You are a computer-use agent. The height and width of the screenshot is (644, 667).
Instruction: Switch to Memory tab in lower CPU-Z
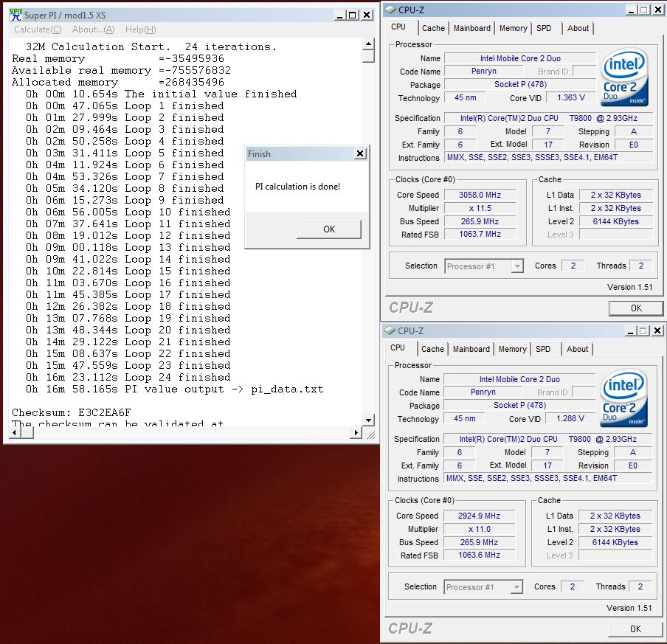(512, 349)
